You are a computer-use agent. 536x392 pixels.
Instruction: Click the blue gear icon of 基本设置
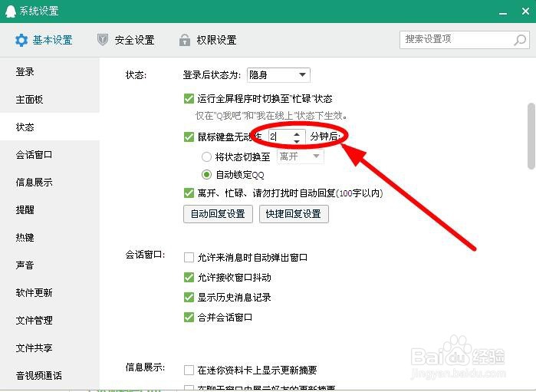pyautogui.click(x=21, y=41)
